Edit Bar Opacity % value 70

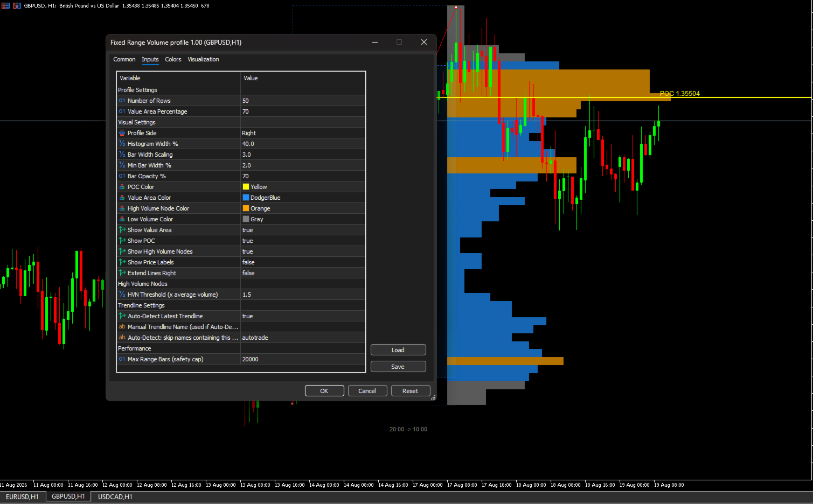click(x=303, y=176)
